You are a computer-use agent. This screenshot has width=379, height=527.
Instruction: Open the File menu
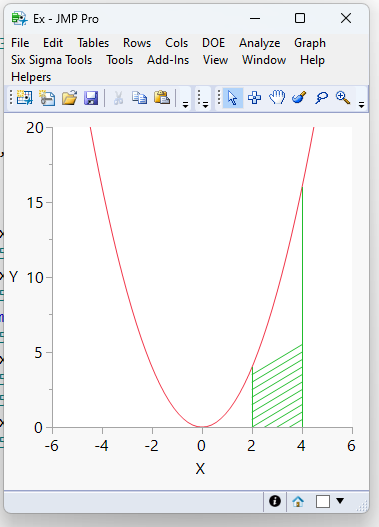20,43
